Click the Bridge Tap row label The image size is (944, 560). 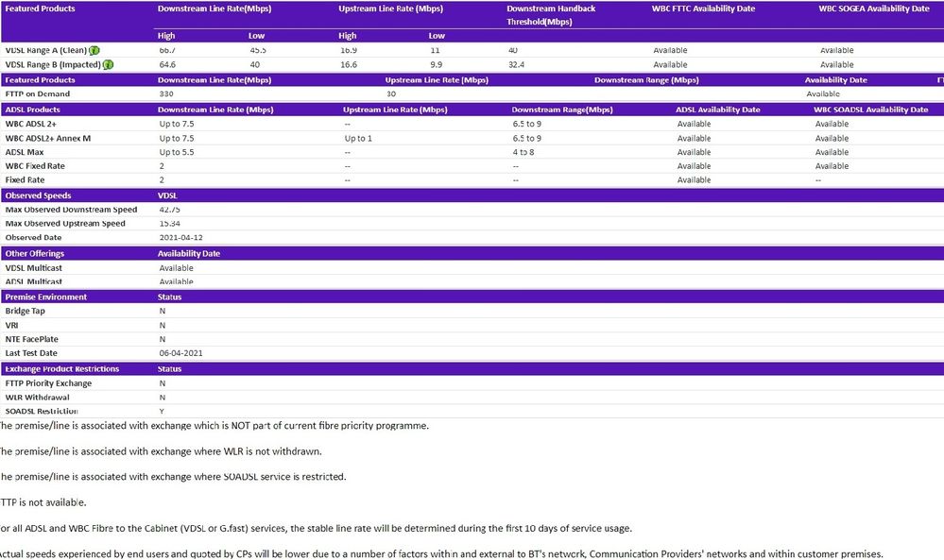click(x=26, y=311)
